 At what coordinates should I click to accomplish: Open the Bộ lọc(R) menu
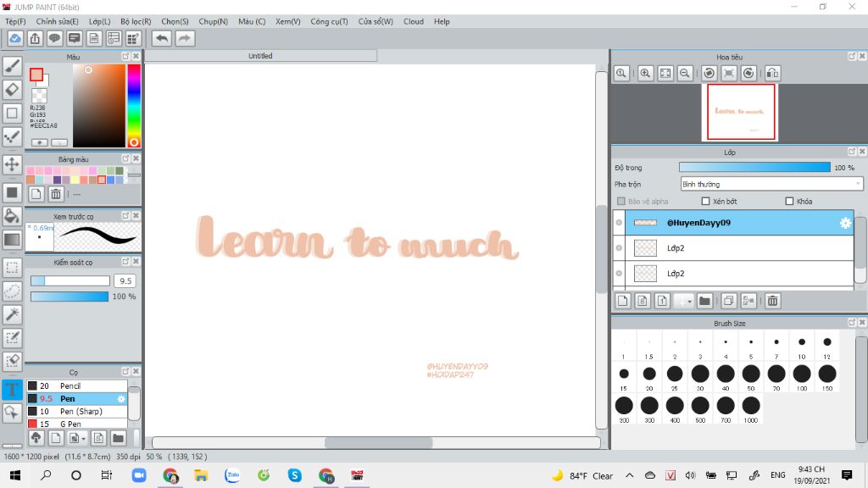[136, 21]
